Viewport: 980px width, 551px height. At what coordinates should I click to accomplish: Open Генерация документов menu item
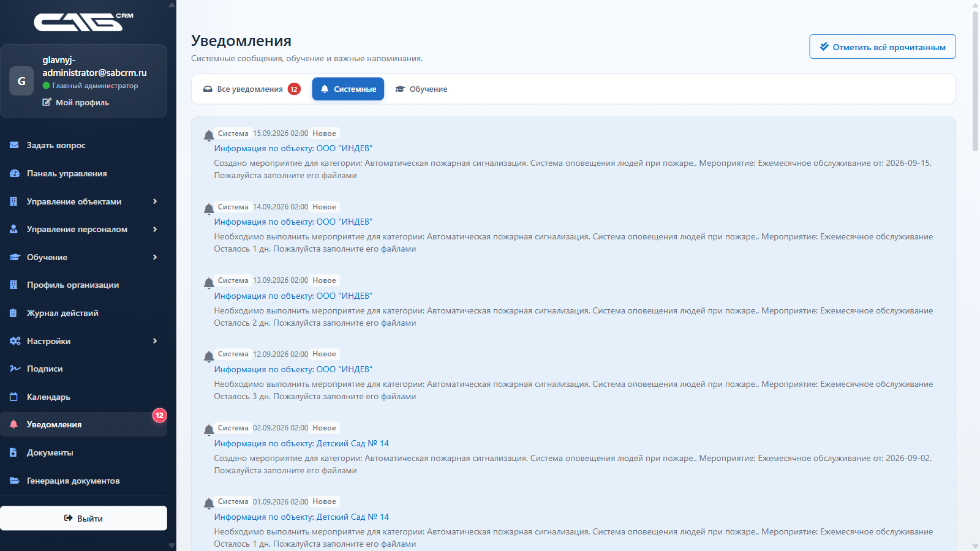tap(83, 481)
